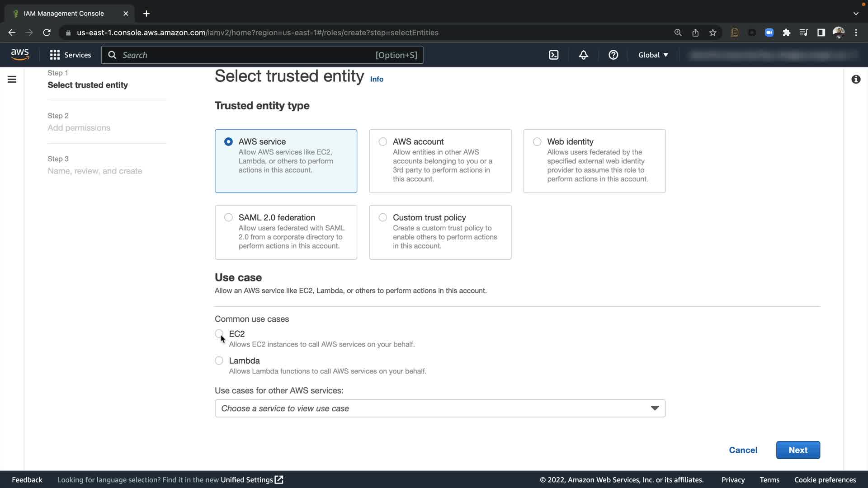The width and height of the screenshot is (868, 488).
Task: Click the Next button
Action: 798,450
